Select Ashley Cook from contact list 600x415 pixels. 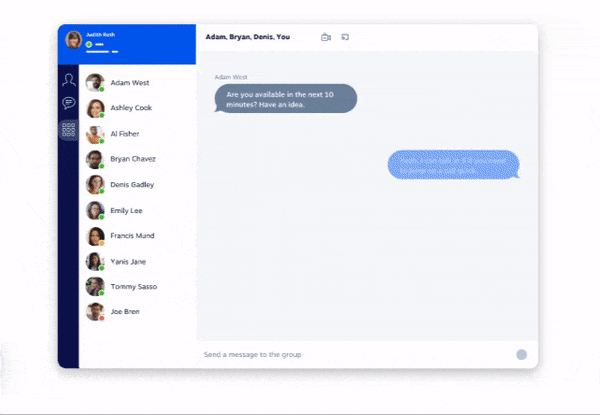pos(131,108)
